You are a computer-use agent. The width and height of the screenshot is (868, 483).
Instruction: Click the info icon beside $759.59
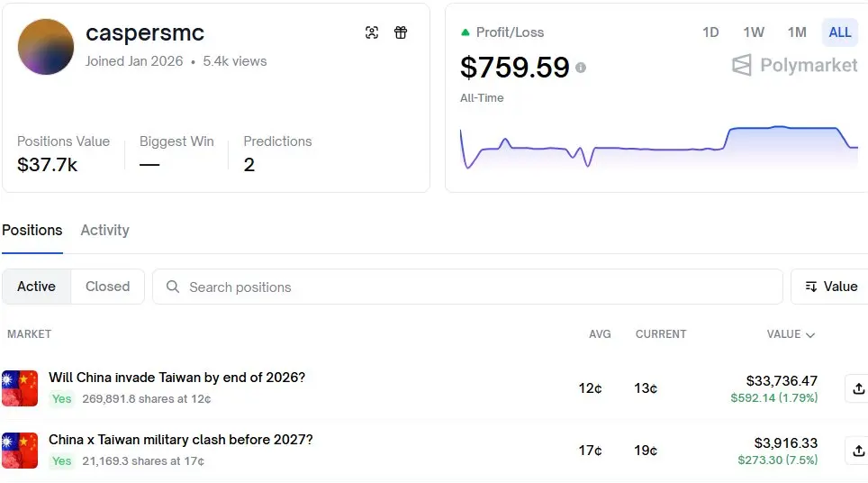[x=581, y=68]
